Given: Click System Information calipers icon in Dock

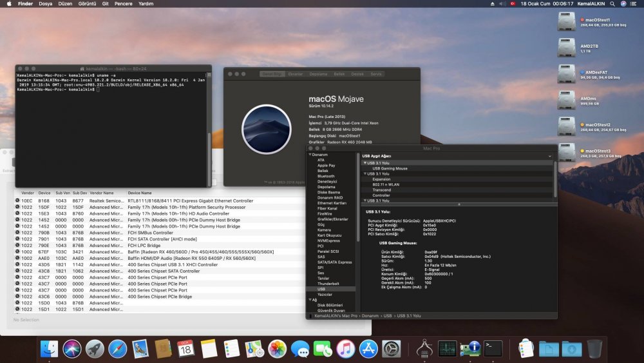Looking at the screenshot, I should point(424,349).
